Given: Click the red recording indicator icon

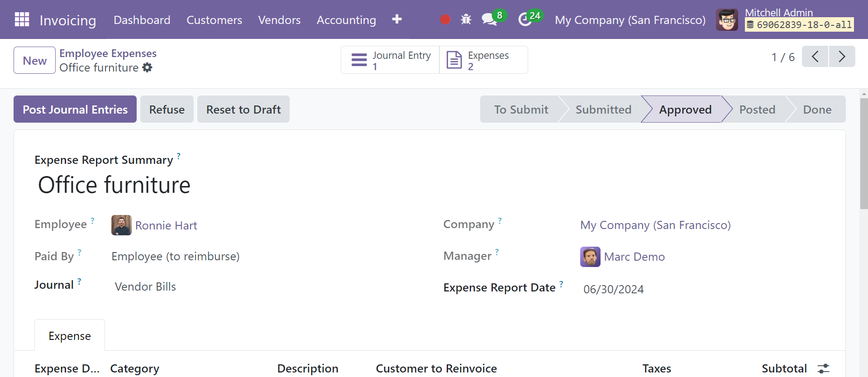Looking at the screenshot, I should pos(445,19).
